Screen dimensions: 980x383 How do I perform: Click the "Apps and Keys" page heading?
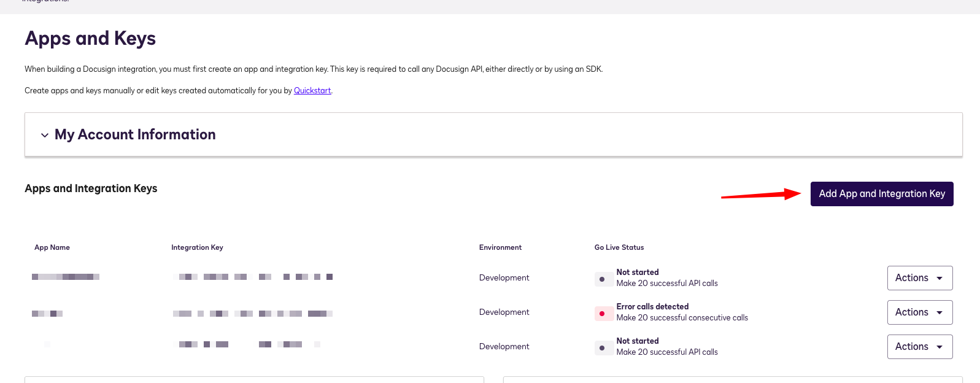tap(90, 38)
